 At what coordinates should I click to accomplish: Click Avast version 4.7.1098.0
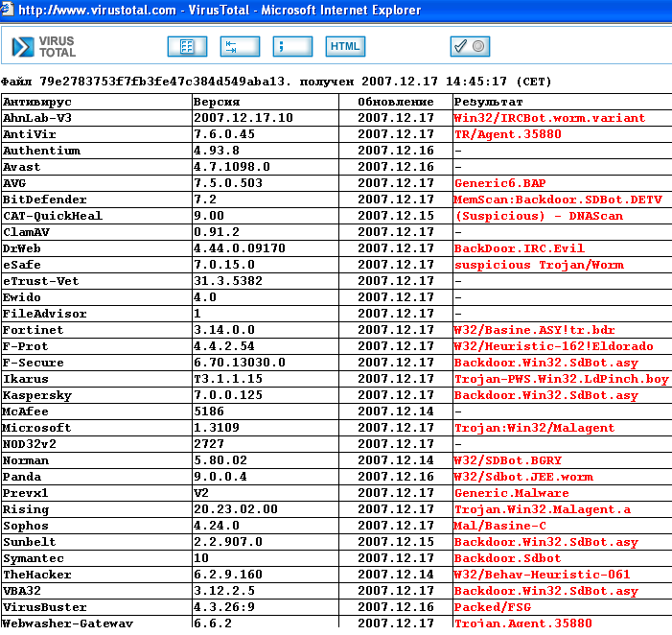coord(232,167)
